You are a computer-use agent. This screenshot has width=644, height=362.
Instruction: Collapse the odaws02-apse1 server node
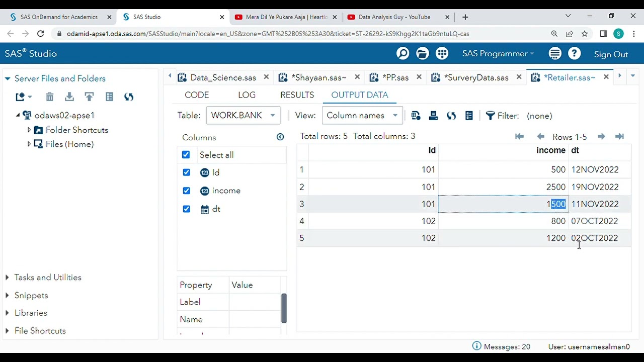tap(18, 115)
